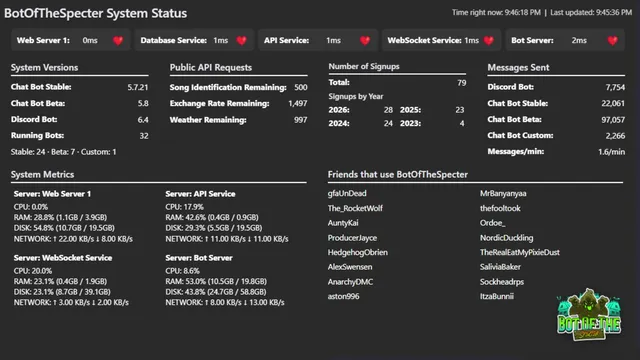Select the Database Service status label
Screen dimensions: 640x360
pyautogui.click(x=173, y=40)
